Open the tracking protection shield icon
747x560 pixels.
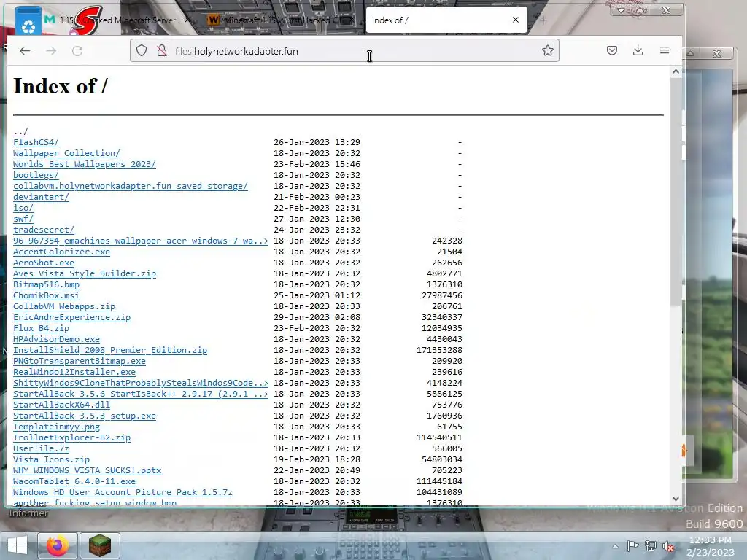tap(142, 50)
